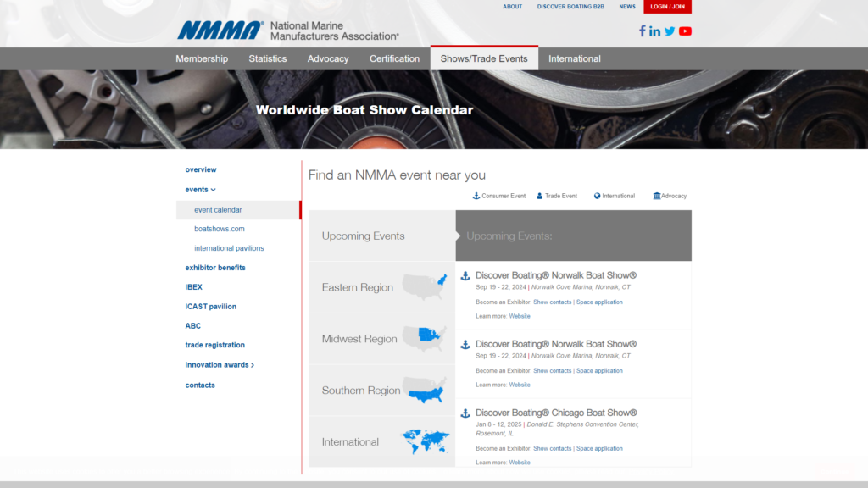868x488 pixels.
Task: Open DISCOVER BOATING B2B link
Action: click(x=570, y=7)
